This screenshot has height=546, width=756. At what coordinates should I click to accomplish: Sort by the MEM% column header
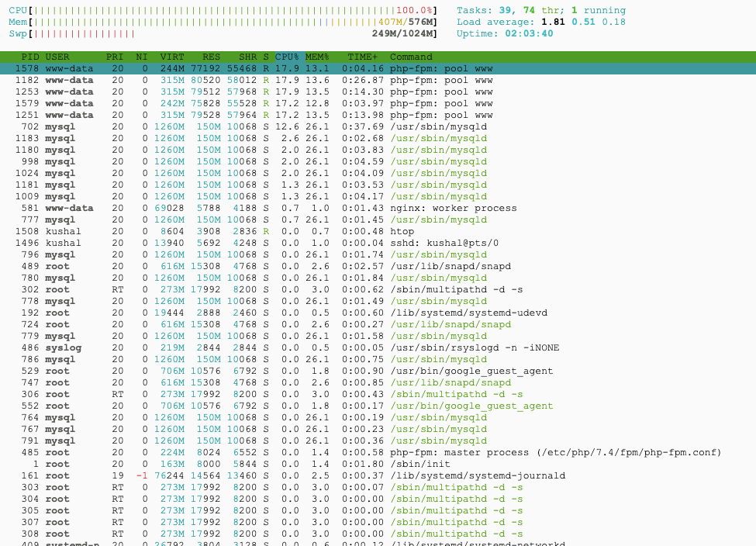(x=317, y=57)
